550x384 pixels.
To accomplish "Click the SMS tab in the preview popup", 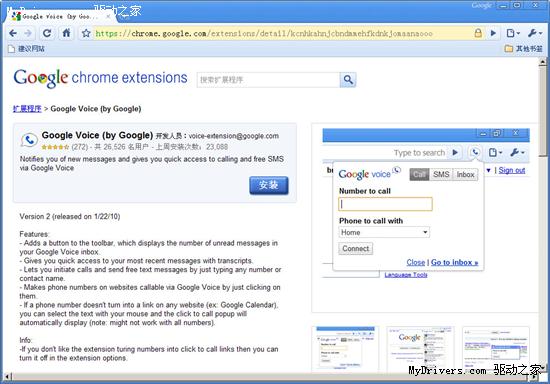I will 441,174.
